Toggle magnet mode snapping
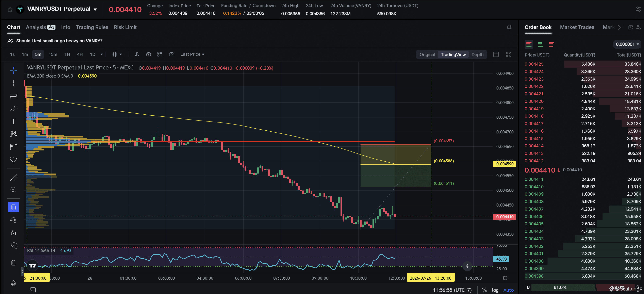 [x=14, y=207]
